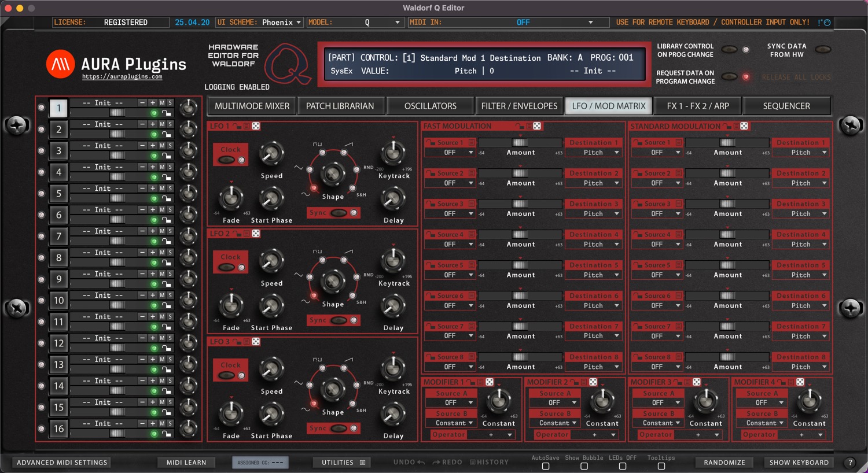Screen dimensions: 868x473
Task: Click the MIDI Learn button
Action: click(186, 463)
